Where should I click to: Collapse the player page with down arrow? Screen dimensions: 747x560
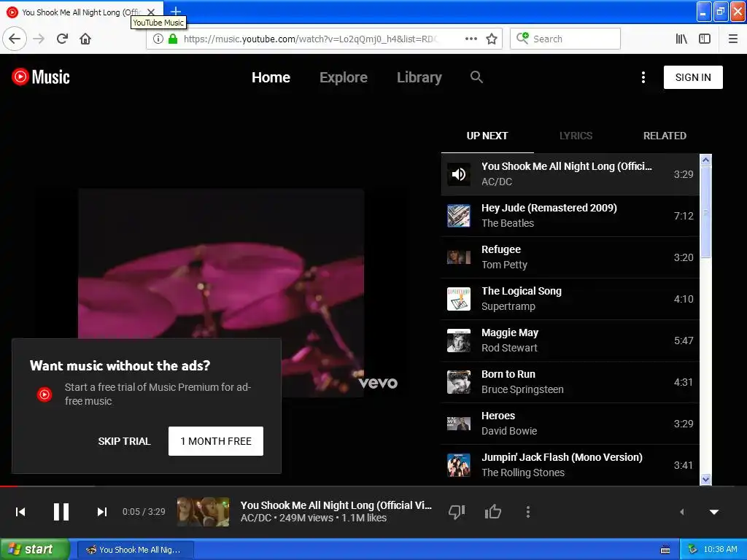pos(714,512)
